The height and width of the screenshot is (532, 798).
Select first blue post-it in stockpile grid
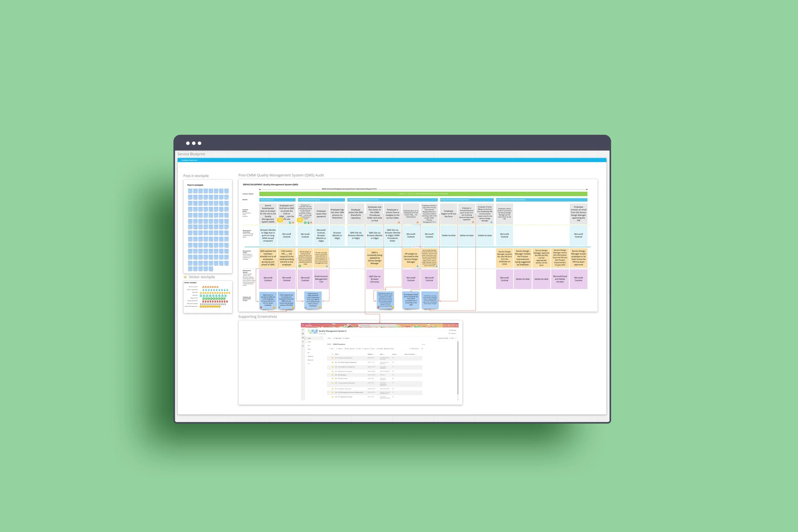pyautogui.click(x=190, y=191)
